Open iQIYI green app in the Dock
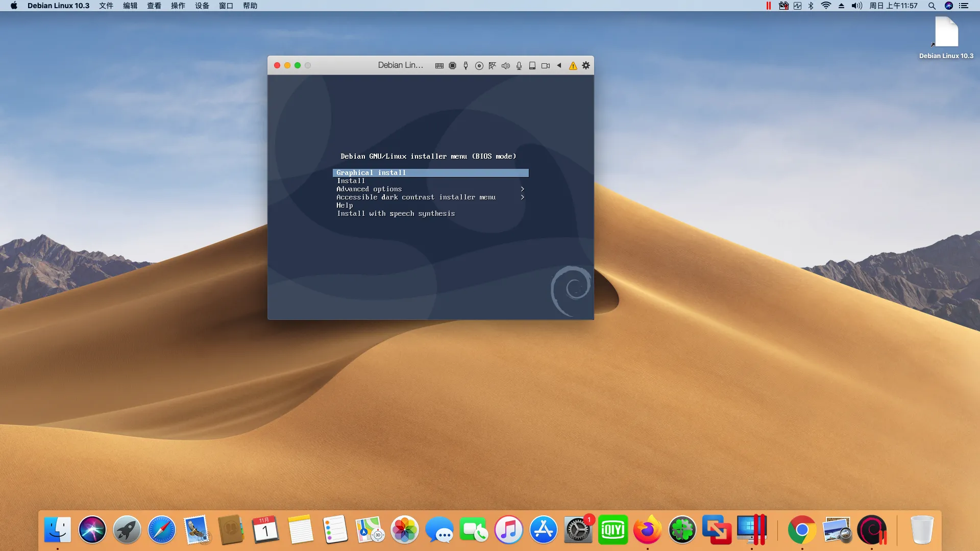This screenshot has width=980, height=551. click(x=613, y=530)
